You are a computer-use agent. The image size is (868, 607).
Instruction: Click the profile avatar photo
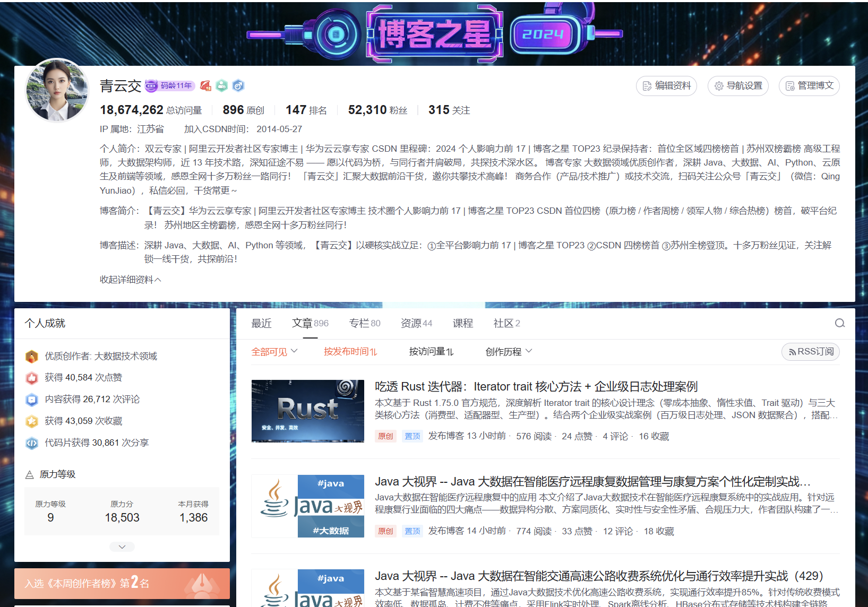[57, 90]
